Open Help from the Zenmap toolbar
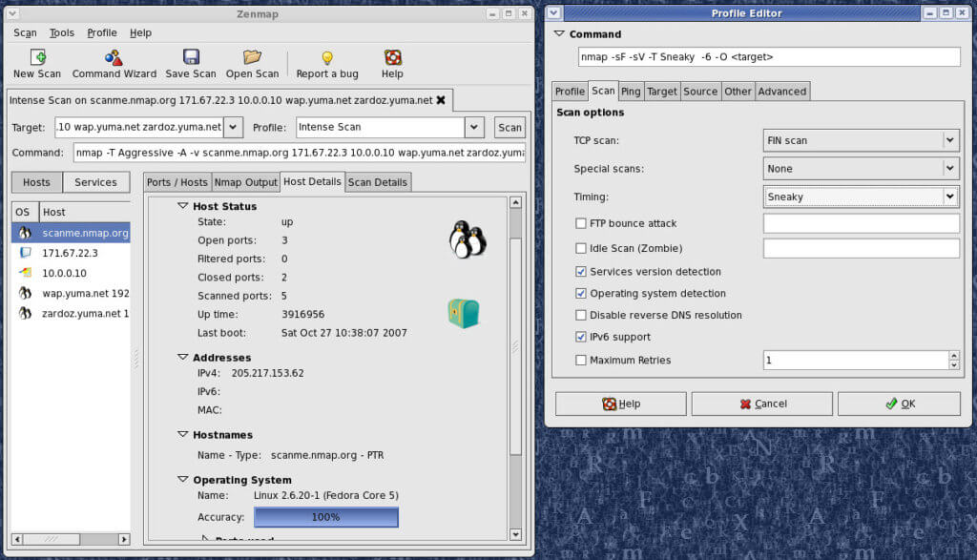 [x=392, y=57]
